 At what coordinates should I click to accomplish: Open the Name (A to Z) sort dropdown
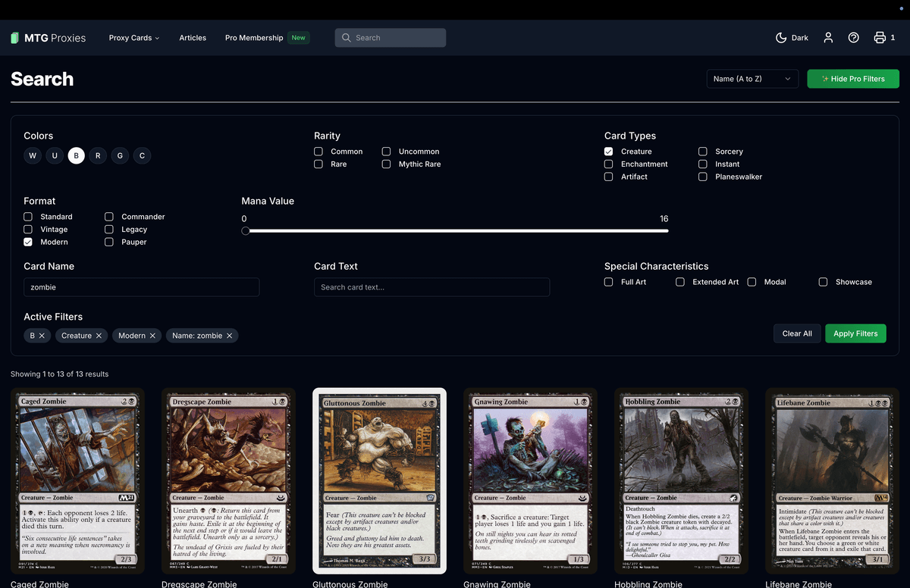click(752, 78)
